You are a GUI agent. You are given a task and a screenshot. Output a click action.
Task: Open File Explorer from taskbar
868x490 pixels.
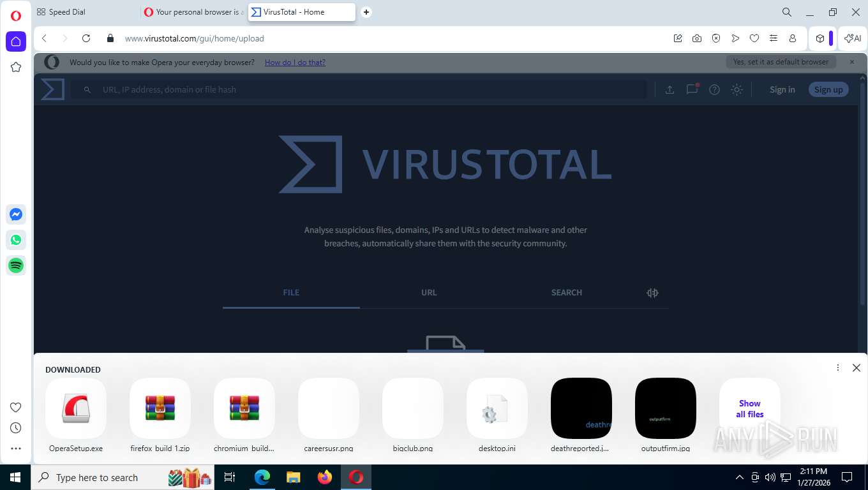pos(294,477)
